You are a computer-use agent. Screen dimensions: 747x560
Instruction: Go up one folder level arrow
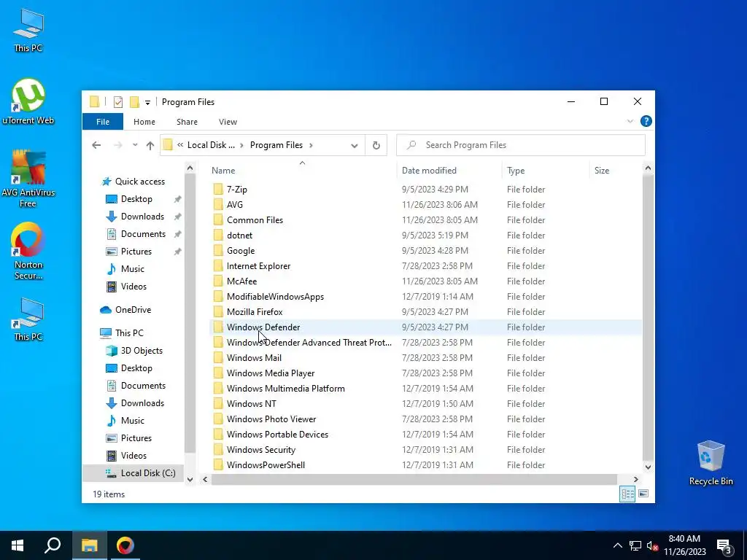[x=150, y=145]
